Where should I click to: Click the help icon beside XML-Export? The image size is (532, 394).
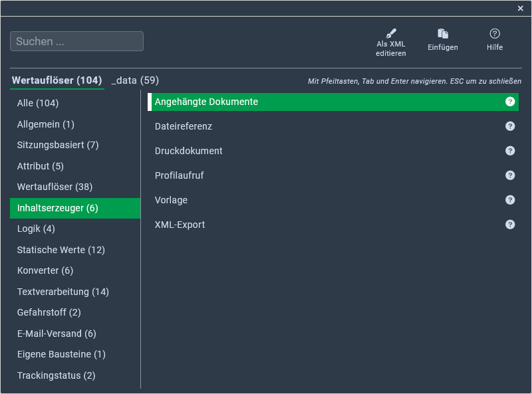point(510,225)
